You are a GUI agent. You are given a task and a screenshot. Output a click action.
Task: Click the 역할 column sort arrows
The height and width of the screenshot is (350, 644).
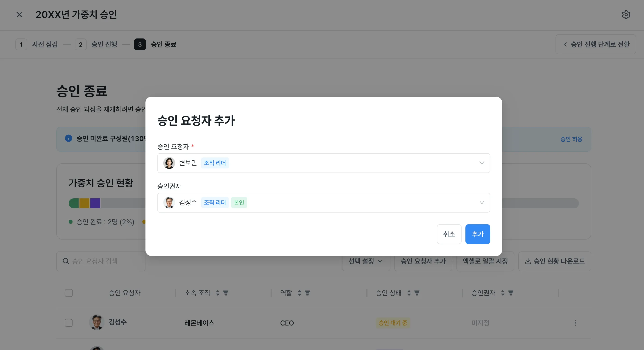299,293
